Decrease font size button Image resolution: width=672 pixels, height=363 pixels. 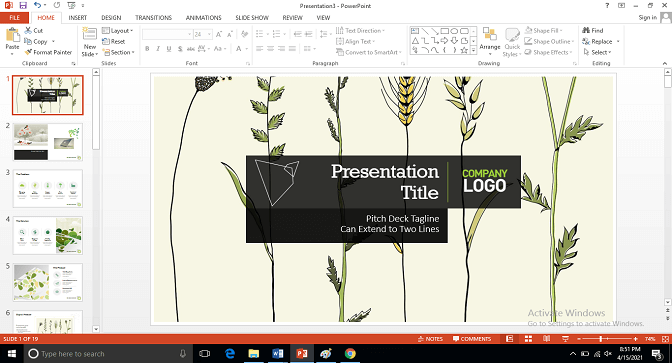230,34
